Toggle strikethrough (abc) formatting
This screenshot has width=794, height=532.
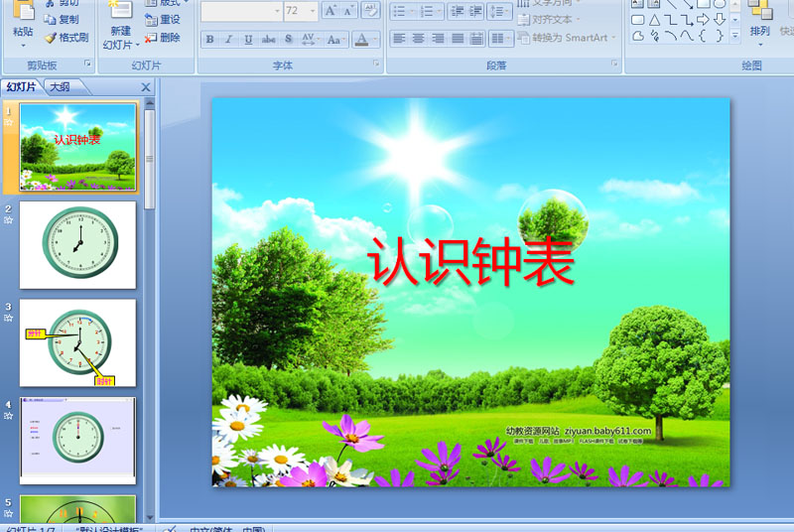tap(268, 39)
